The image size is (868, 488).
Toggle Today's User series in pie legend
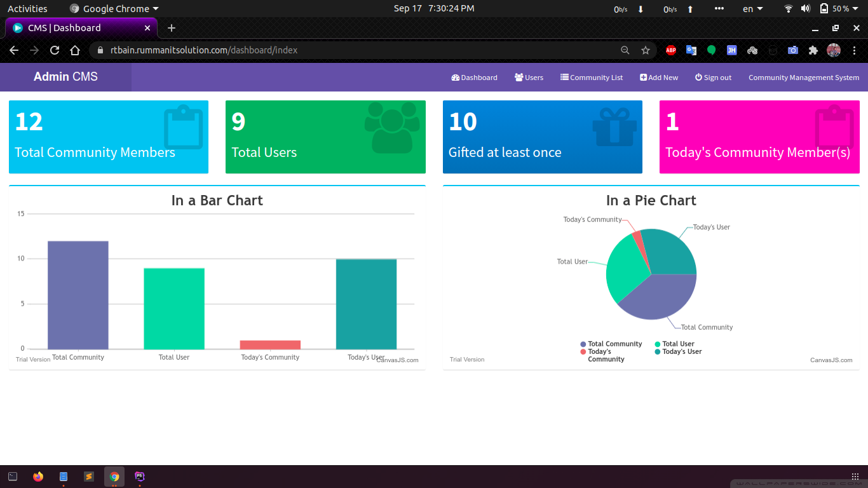point(681,351)
